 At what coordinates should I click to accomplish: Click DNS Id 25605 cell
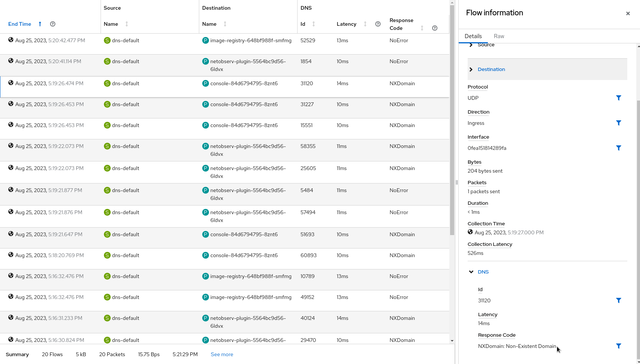[308, 168]
